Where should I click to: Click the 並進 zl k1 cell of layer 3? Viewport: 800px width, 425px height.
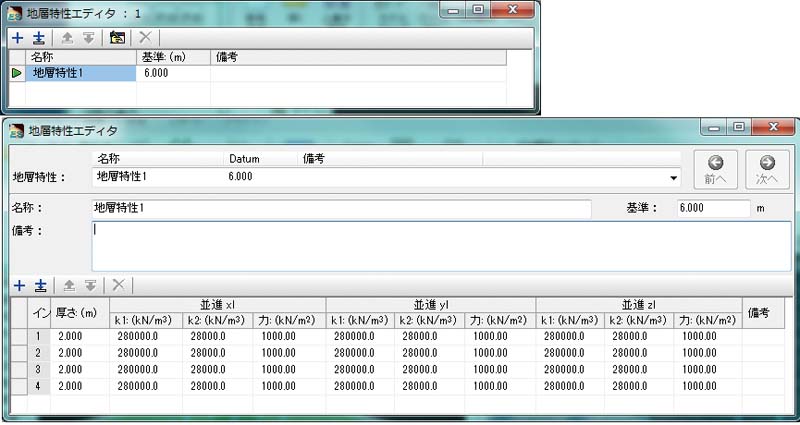coord(570,370)
